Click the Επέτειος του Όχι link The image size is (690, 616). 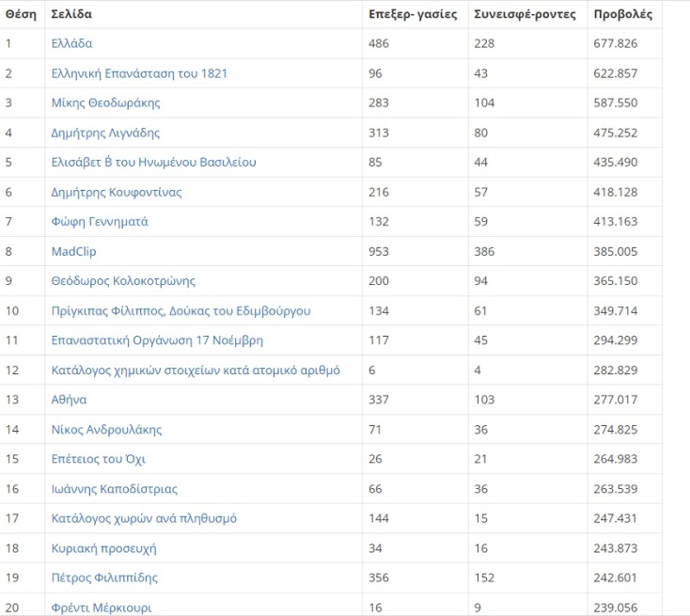pos(98,459)
